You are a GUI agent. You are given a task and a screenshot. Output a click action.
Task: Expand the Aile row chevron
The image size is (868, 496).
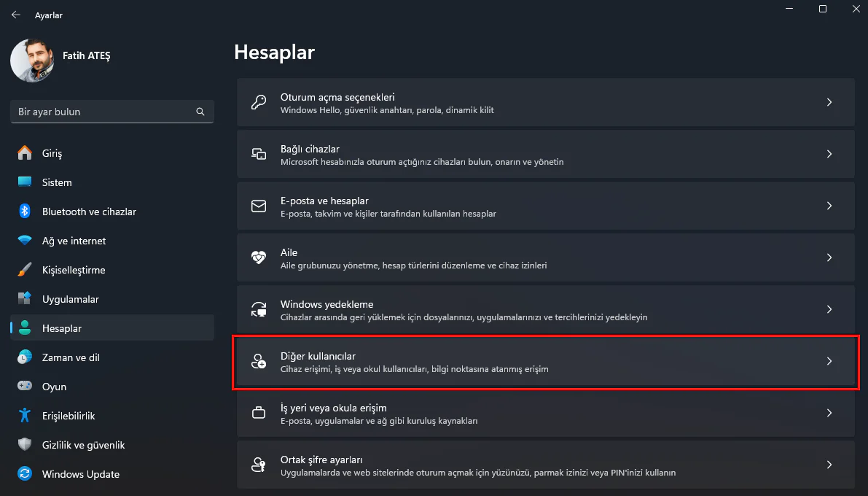click(829, 257)
